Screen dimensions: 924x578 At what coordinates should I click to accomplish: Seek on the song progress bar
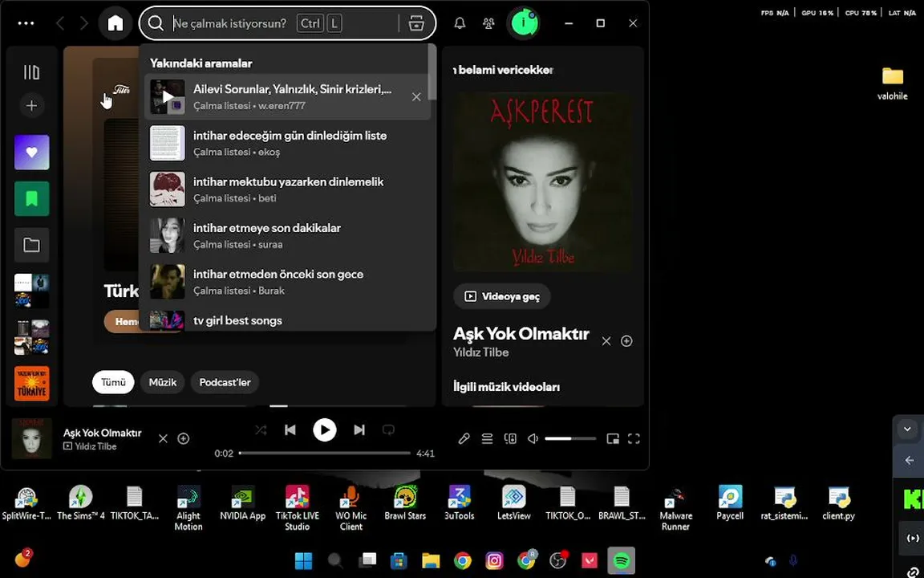(x=325, y=453)
